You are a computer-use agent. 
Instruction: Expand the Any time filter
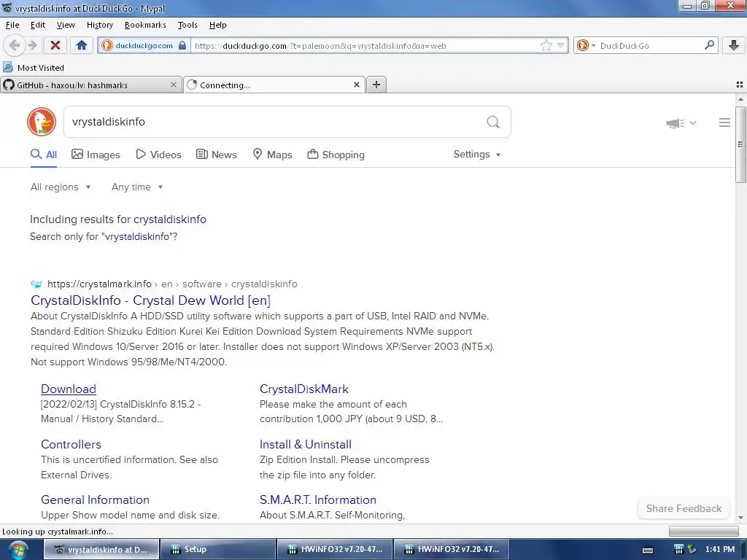137,187
